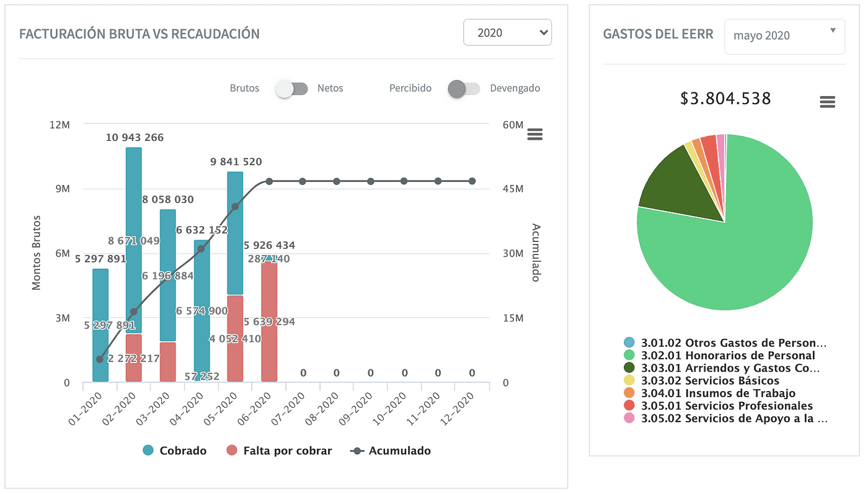Click the Acumulado line point at 02-2020

pos(134,312)
